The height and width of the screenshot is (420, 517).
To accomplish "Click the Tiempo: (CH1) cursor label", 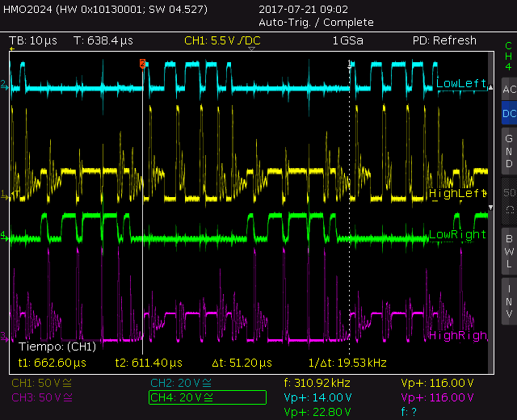I will [x=57, y=346].
